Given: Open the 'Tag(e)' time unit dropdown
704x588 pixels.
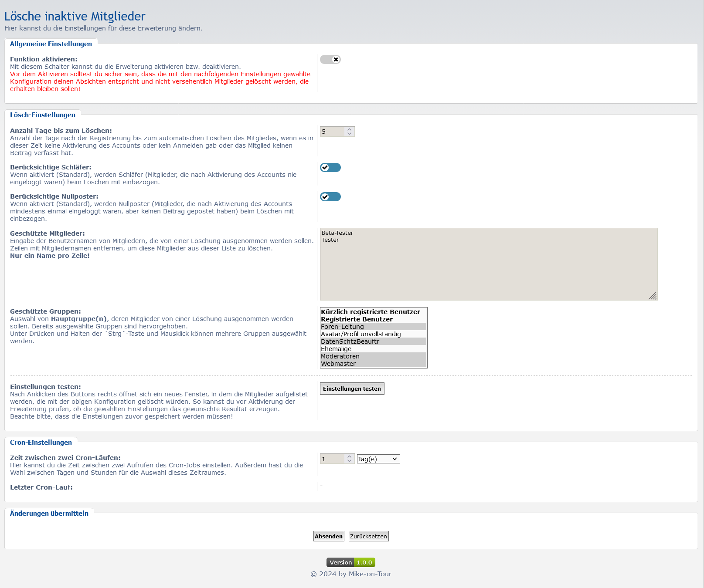Looking at the screenshot, I should 378,459.
